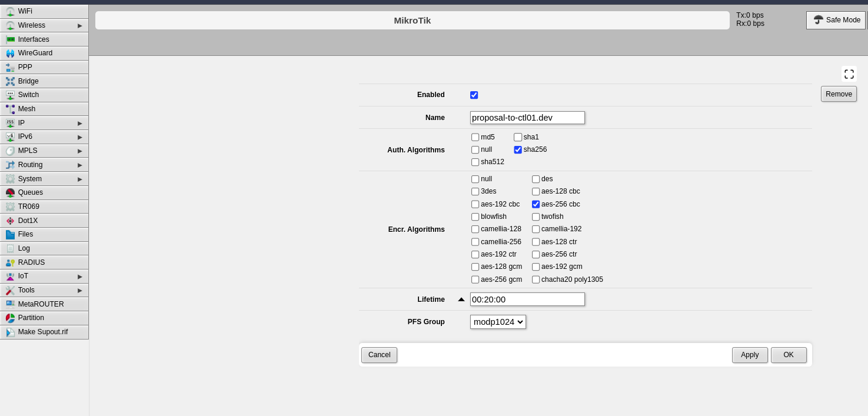The image size is (868, 416).
Task: Click the WireGuard icon in sidebar
Action: [10, 53]
